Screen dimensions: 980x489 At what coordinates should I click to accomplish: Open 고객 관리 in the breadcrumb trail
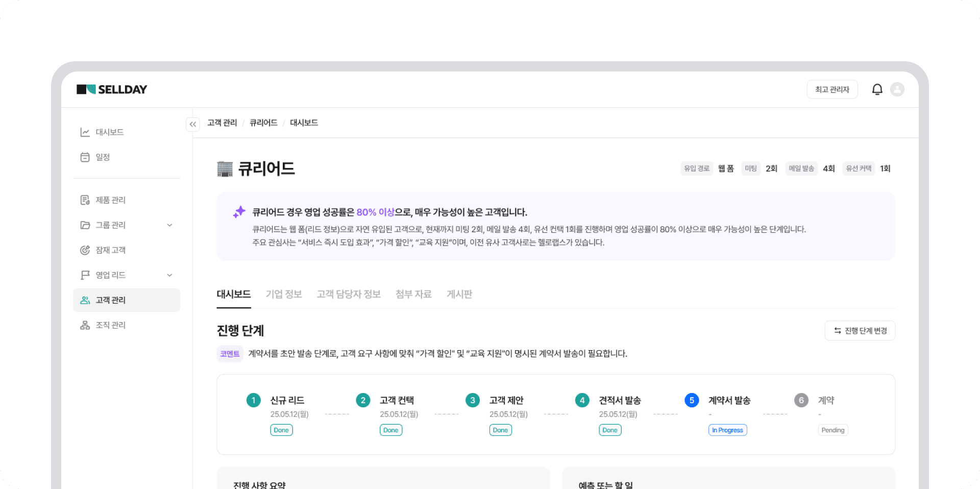pyautogui.click(x=222, y=123)
